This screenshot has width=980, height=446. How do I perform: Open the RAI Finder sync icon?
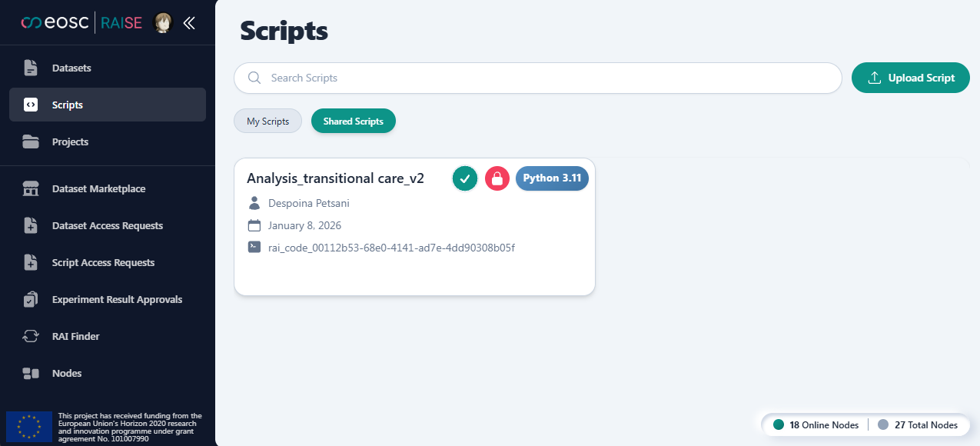[32, 336]
